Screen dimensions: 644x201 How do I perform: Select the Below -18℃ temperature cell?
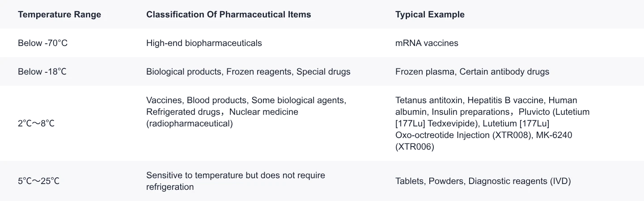coord(42,71)
